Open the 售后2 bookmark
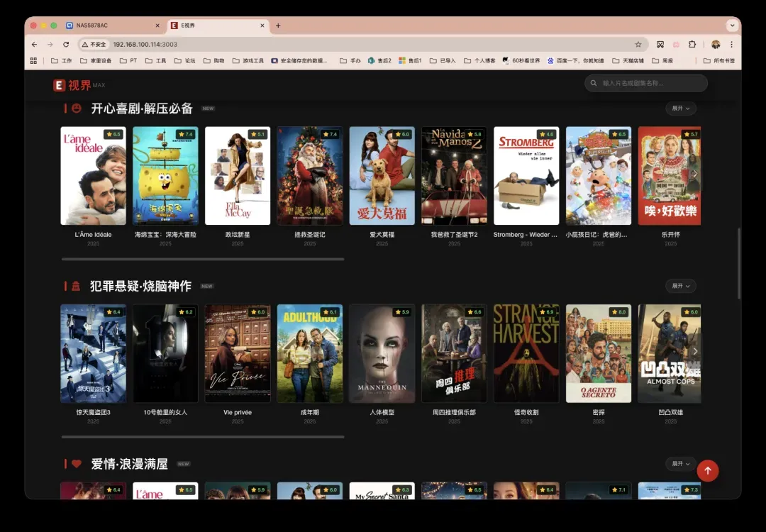 pos(379,60)
